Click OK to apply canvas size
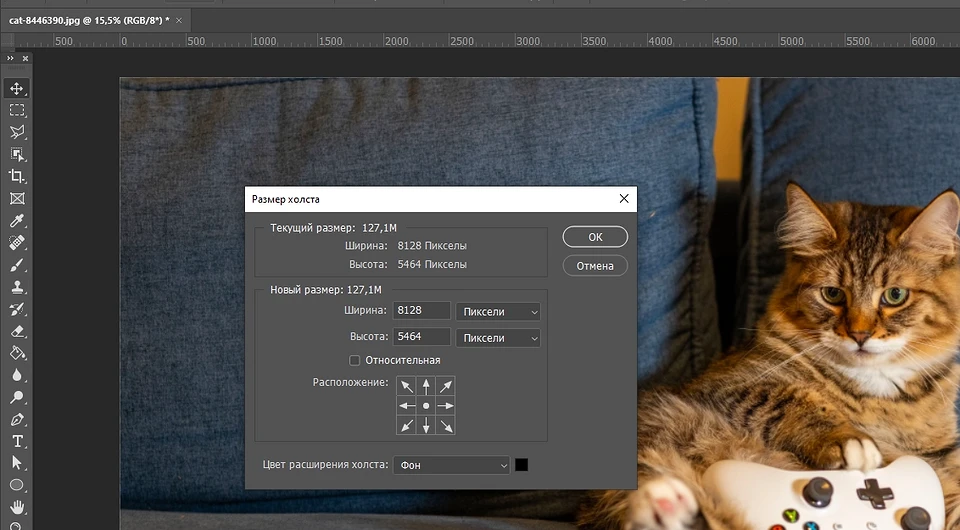Image resolution: width=960 pixels, height=530 pixels. click(595, 237)
